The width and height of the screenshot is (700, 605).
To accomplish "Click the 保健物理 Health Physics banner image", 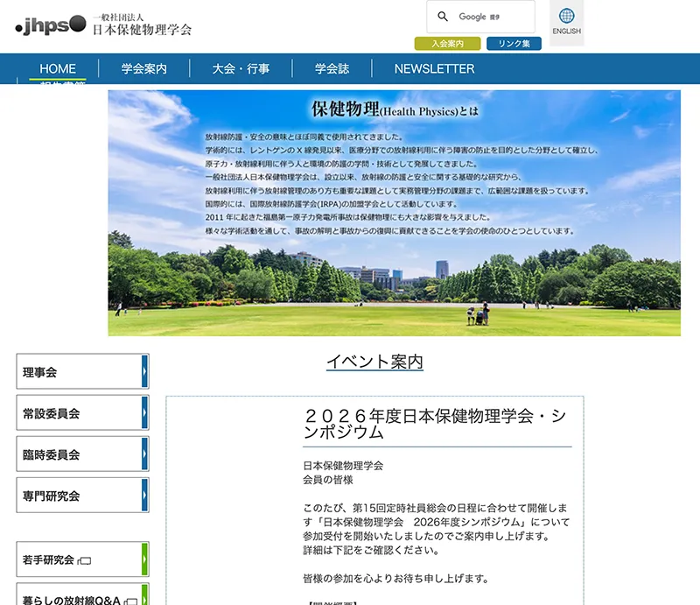I will (395, 213).
